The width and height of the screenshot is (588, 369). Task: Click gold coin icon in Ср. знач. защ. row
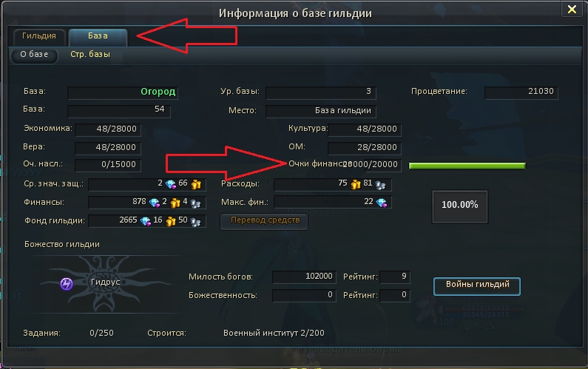point(196,184)
